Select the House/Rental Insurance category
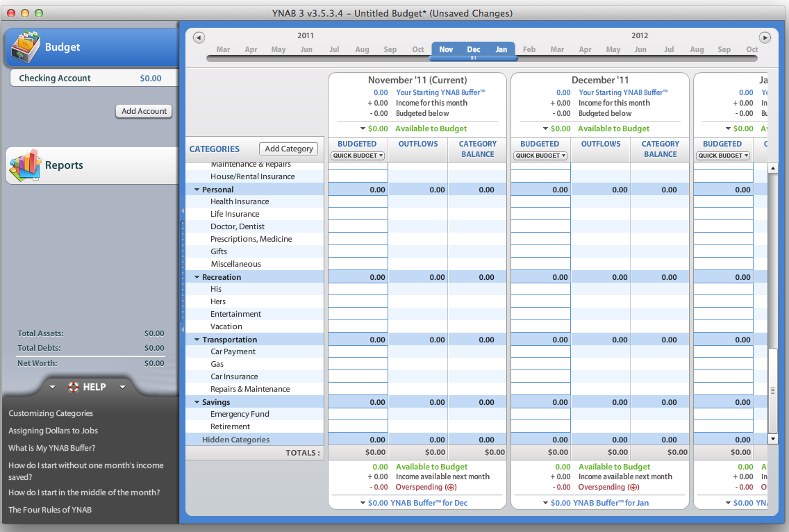This screenshot has height=532, width=789. (255, 176)
